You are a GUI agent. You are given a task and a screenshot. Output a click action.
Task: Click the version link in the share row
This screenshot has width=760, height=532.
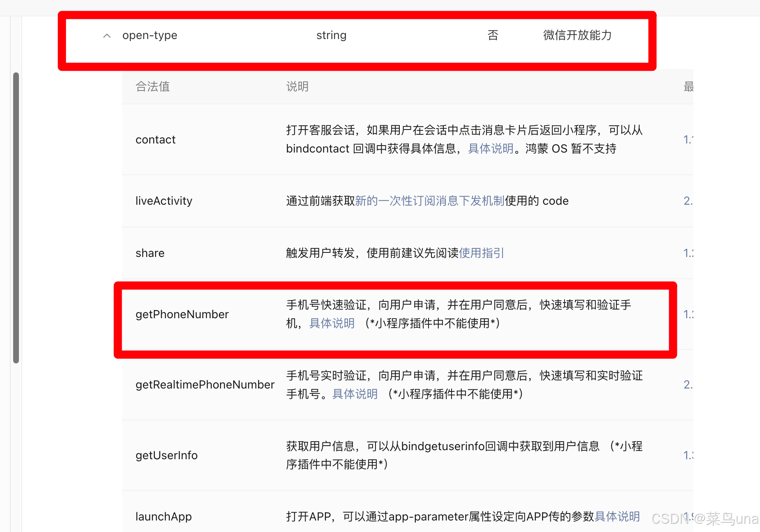[688, 253]
